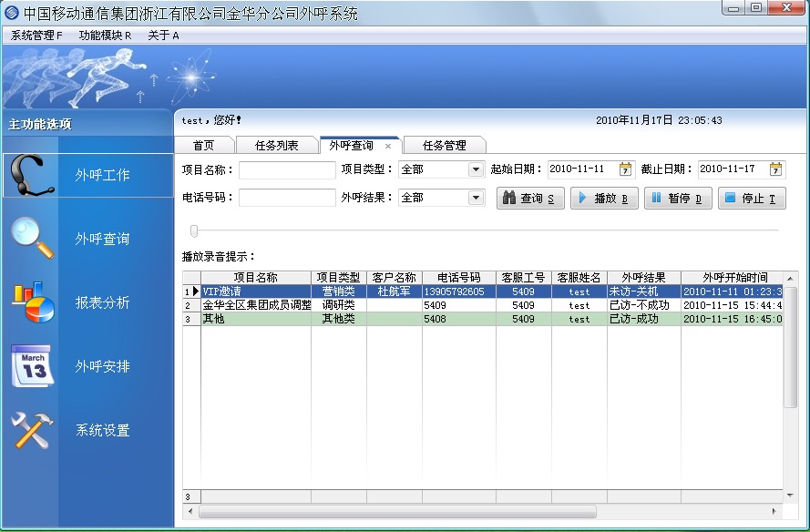Click the 项目名称 input field

tap(287, 170)
